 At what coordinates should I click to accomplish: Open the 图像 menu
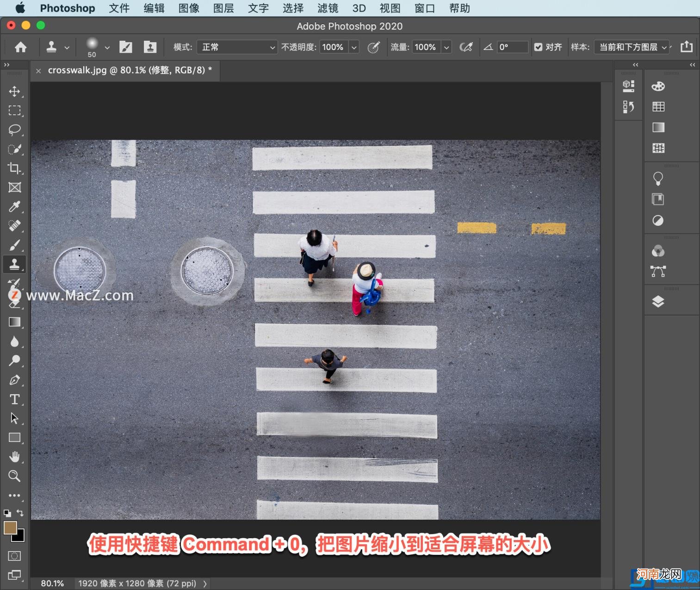coord(189,8)
